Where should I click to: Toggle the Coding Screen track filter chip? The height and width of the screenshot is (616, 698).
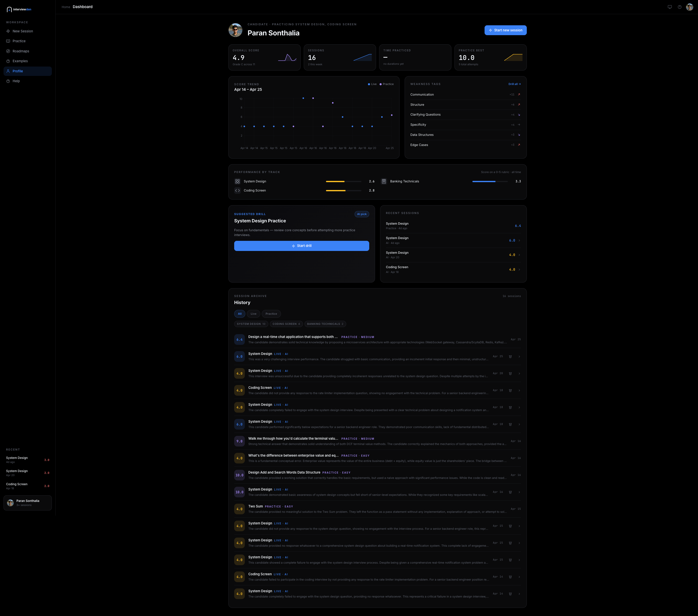click(286, 324)
